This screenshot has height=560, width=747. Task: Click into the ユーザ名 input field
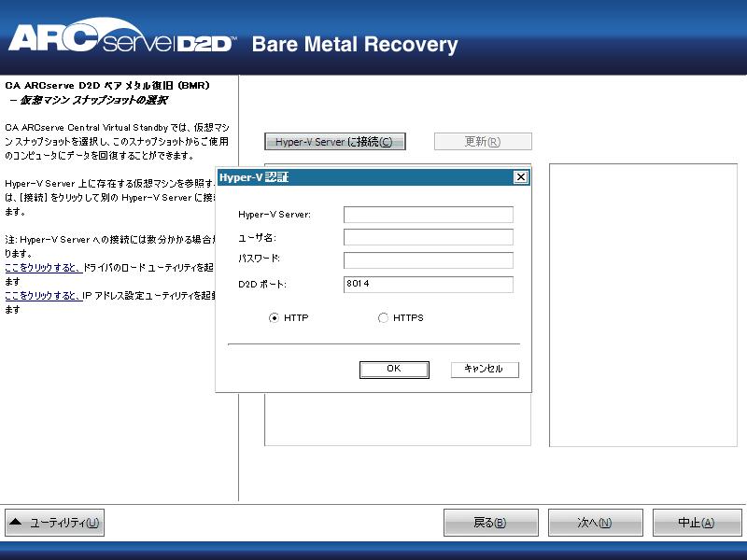tap(429, 237)
